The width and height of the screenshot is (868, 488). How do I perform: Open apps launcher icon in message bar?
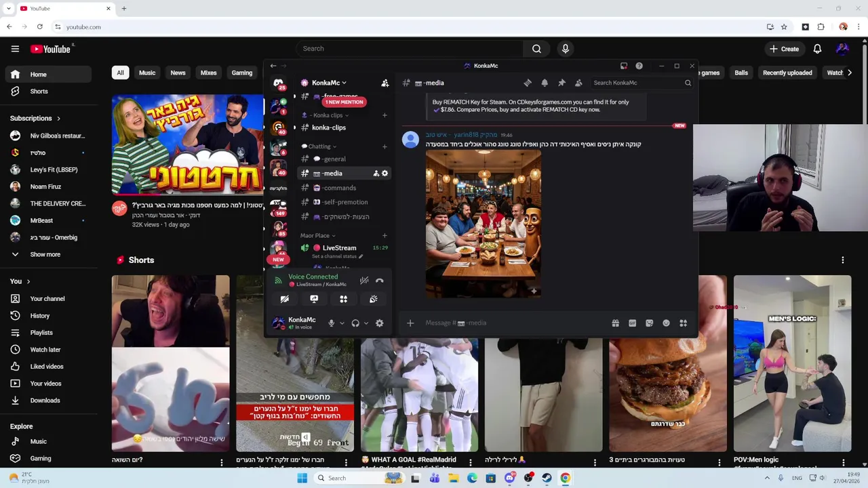tap(683, 323)
